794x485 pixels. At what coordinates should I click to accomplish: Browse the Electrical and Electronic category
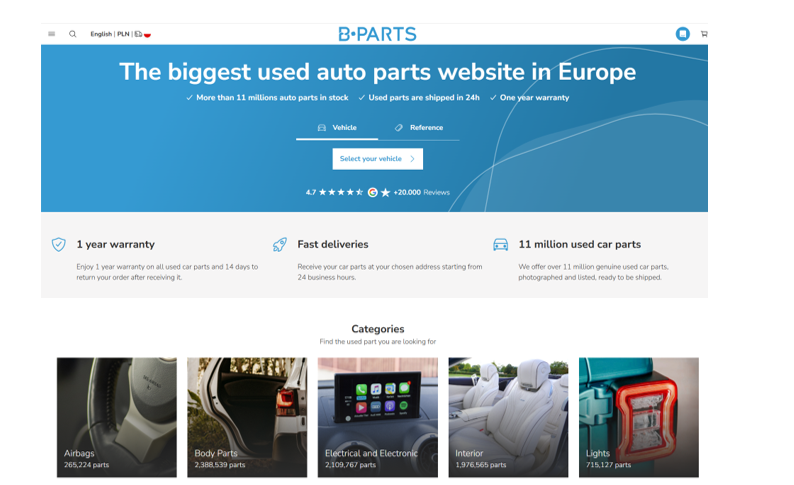377,417
